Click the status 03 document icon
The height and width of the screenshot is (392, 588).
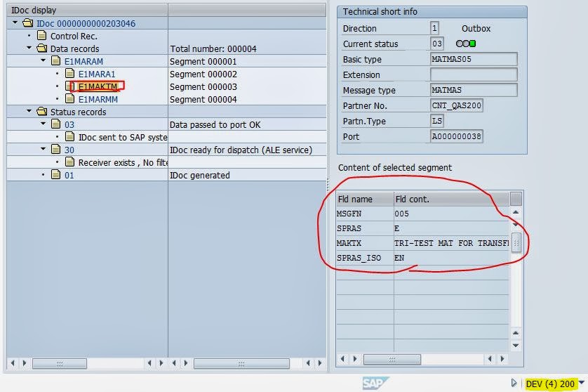(x=56, y=124)
